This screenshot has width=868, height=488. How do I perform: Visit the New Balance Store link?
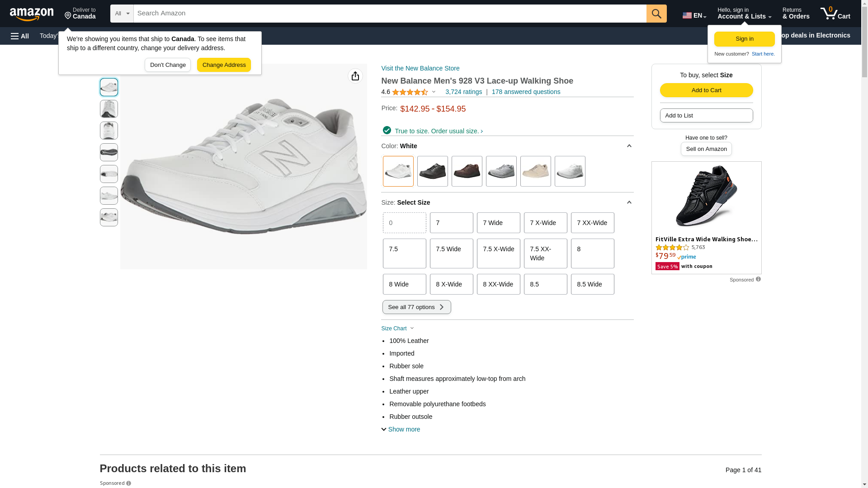pos(420,68)
